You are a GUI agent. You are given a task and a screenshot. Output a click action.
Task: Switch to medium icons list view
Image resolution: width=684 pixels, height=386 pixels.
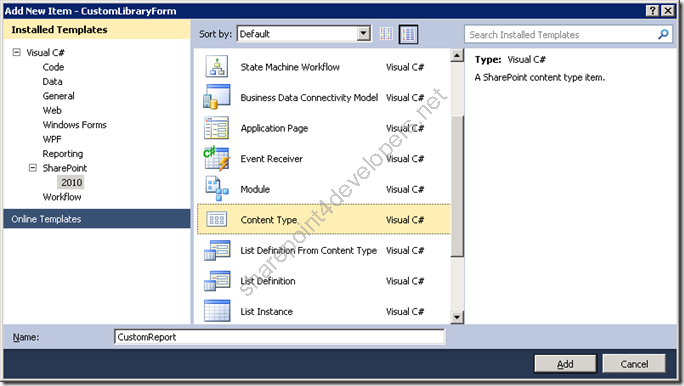pos(409,34)
